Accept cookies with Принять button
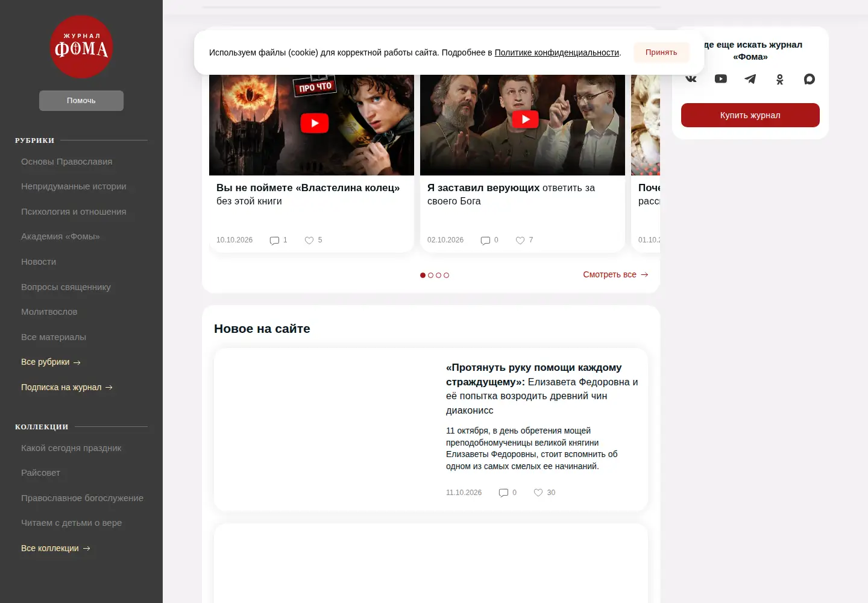 (661, 52)
